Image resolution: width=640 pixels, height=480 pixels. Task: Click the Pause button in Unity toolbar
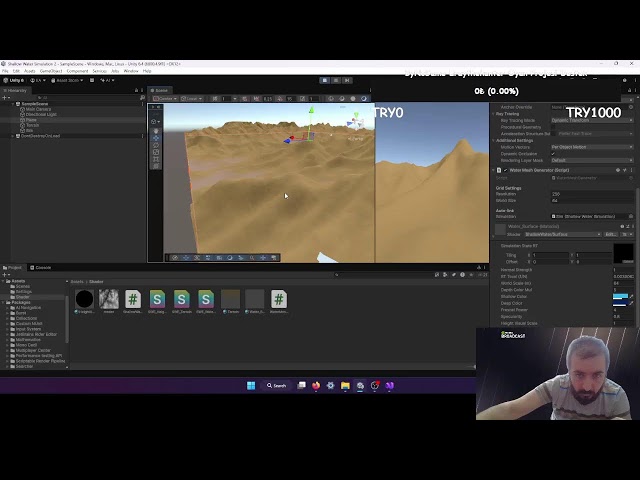336,80
